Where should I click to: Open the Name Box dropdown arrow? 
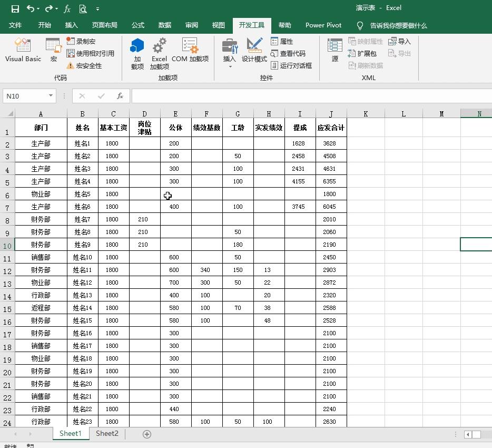(51, 96)
